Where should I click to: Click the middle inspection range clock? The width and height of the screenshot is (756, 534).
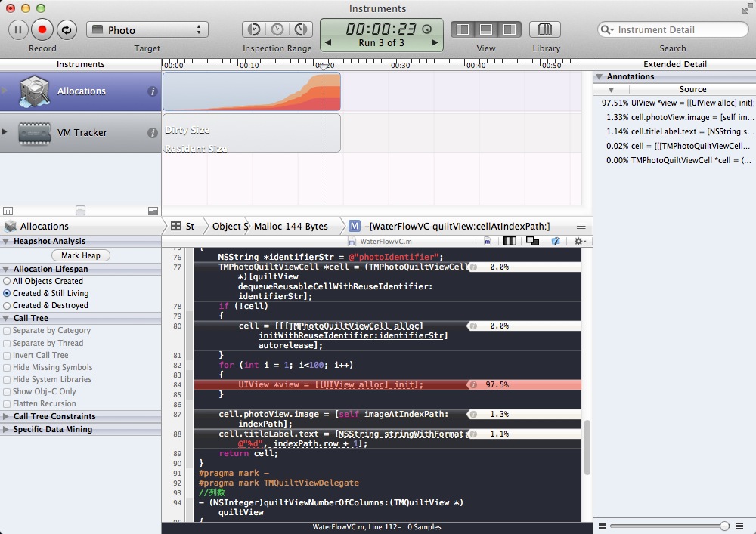point(277,30)
